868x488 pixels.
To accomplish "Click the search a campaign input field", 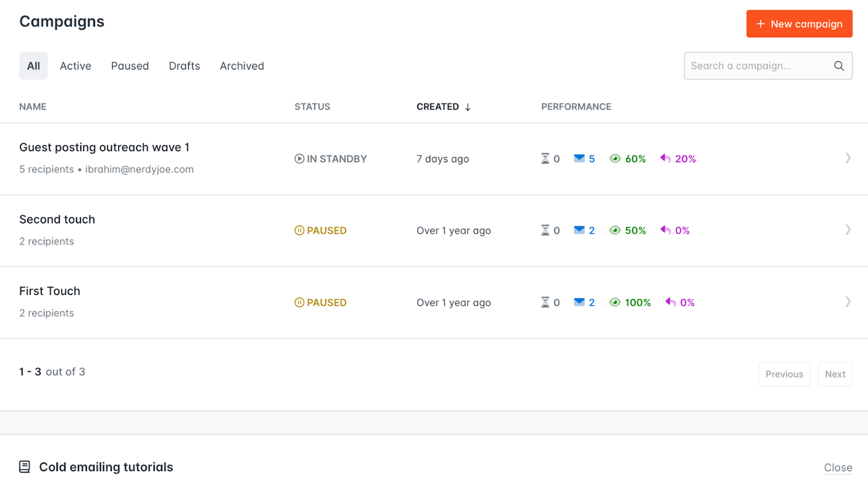I will click(753, 66).
